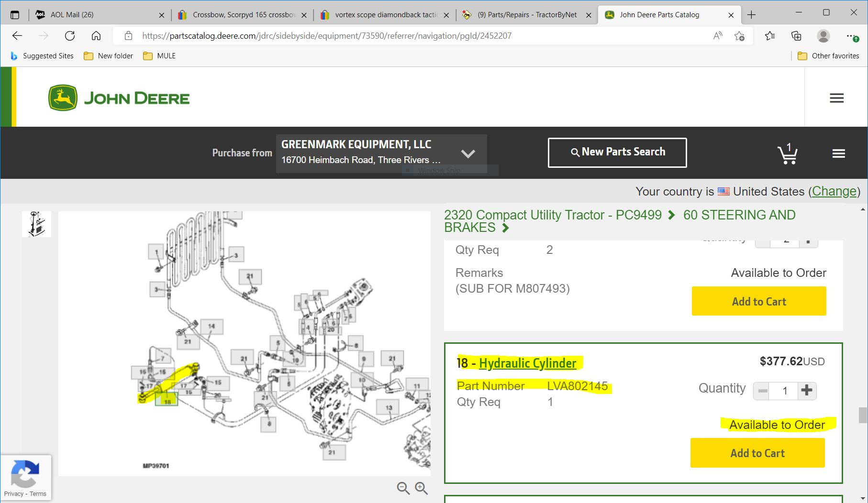Expand the Greenmark Equipment dealer dropdown
This screenshot has height=503, width=868.
tap(467, 153)
